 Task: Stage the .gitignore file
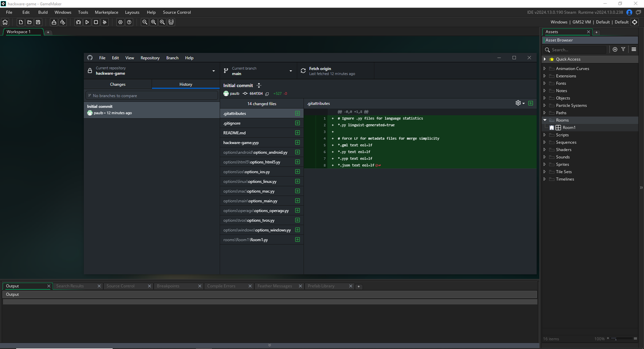[297, 123]
